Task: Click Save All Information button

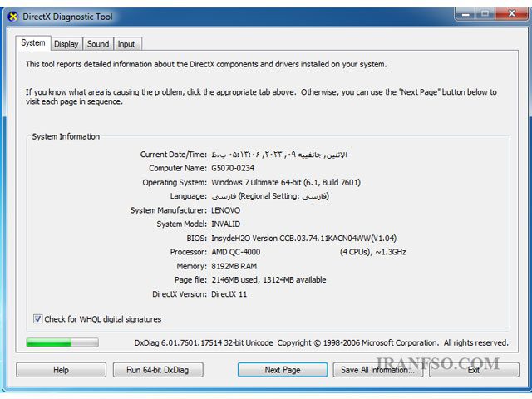Action: coord(377,370)
